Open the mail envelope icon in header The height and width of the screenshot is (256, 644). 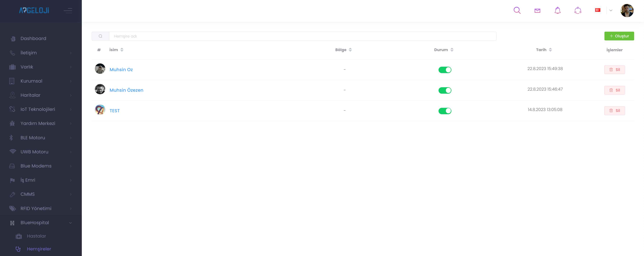coord(537,11)
